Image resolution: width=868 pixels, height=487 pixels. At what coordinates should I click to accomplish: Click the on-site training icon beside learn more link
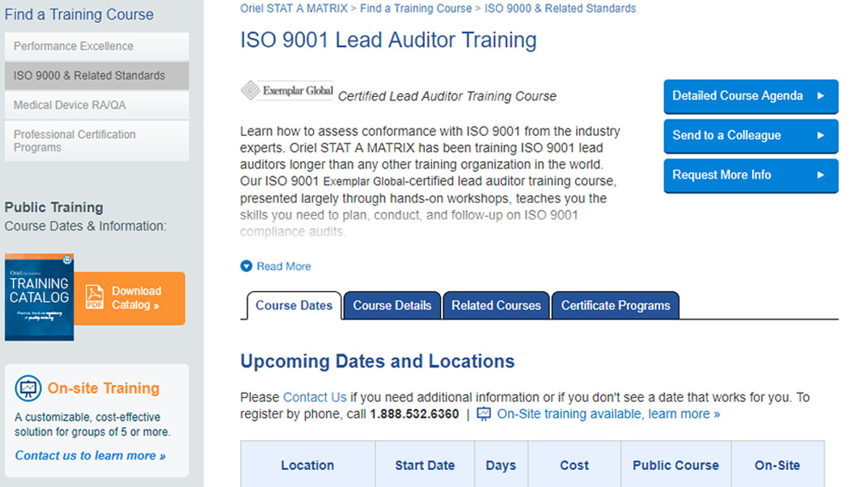click(x=484, y=414)
